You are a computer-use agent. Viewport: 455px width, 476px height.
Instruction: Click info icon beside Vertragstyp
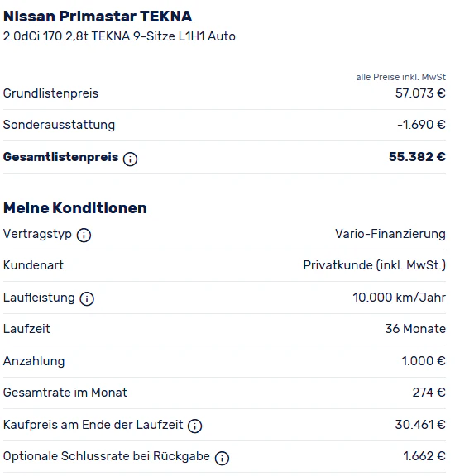[x=84, y=236]
